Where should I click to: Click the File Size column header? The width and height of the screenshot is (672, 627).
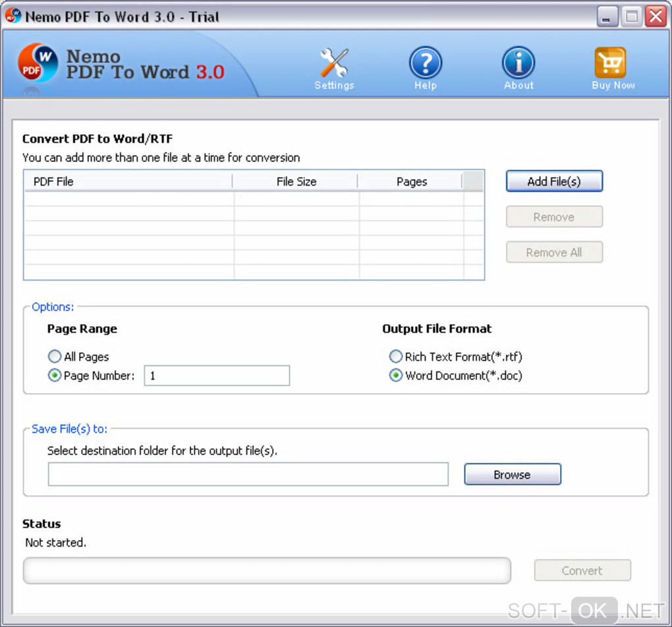pyautogui.click(x=295, y=181)
